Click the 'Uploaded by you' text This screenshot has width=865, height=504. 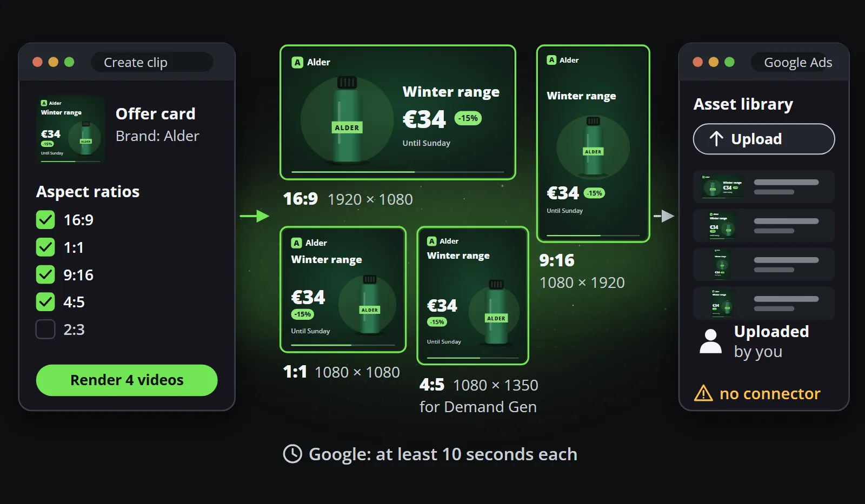coord(771,341)
